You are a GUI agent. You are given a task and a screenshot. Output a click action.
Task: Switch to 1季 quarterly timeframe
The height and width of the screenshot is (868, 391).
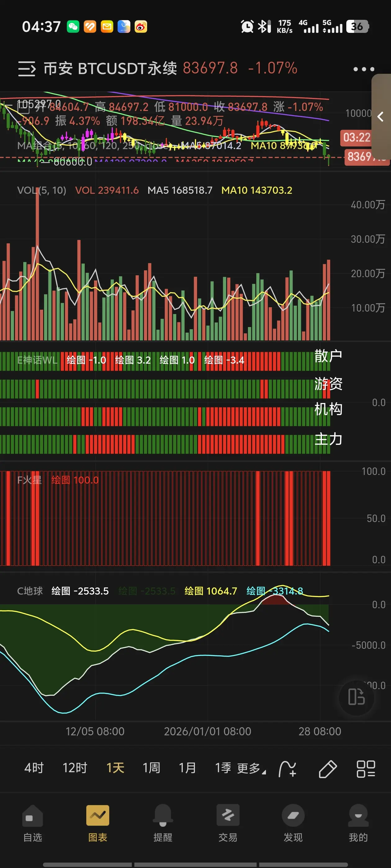[223, 768]
